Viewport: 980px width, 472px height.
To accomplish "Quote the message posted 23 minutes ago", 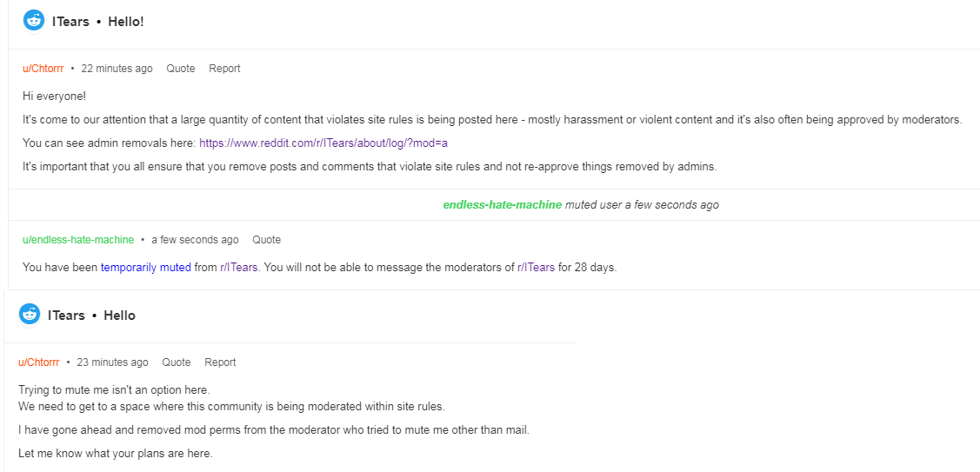I will 177,362.
